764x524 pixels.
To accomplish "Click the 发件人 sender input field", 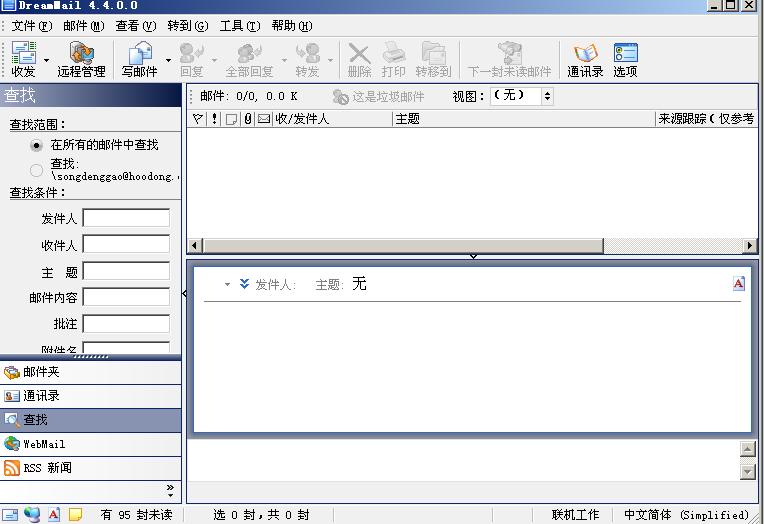I will [126, 219].
